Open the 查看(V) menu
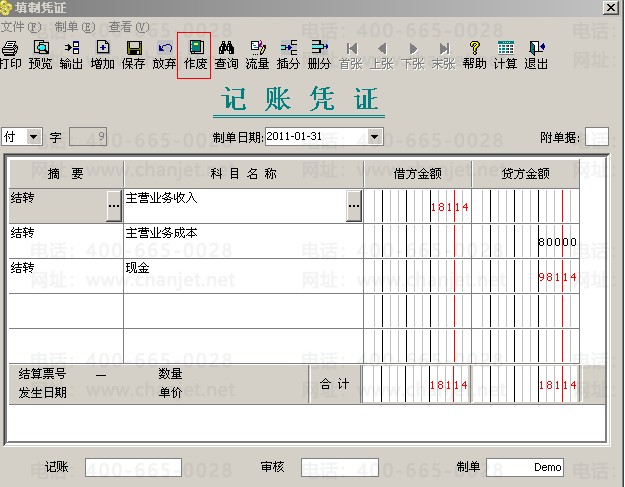This screenshot has width=625, height=487. (129, 27)
